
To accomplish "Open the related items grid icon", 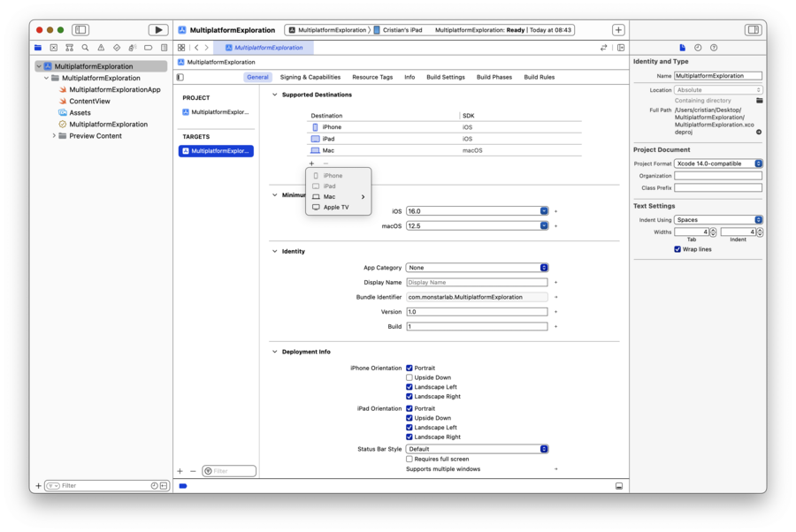I will click(x=181, y=48).
